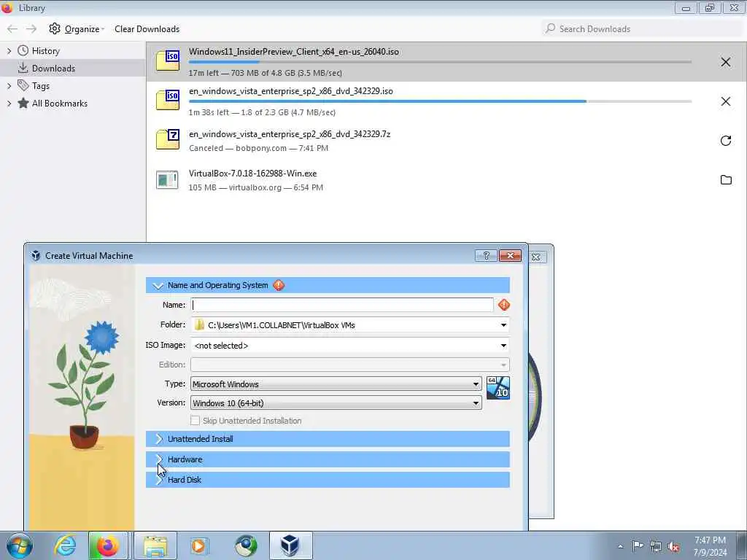Screen dimensions: 747x560
Task: Focus the VM Name input field
Action: 342,305
